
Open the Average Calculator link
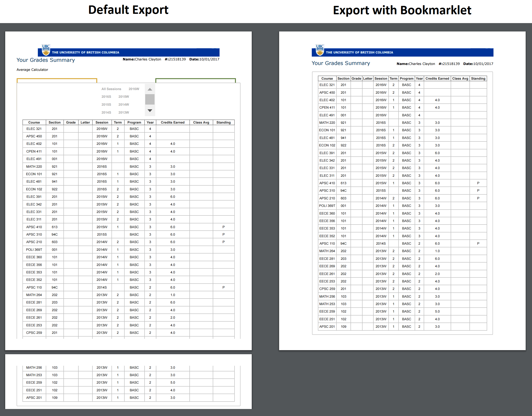[32, 70]
